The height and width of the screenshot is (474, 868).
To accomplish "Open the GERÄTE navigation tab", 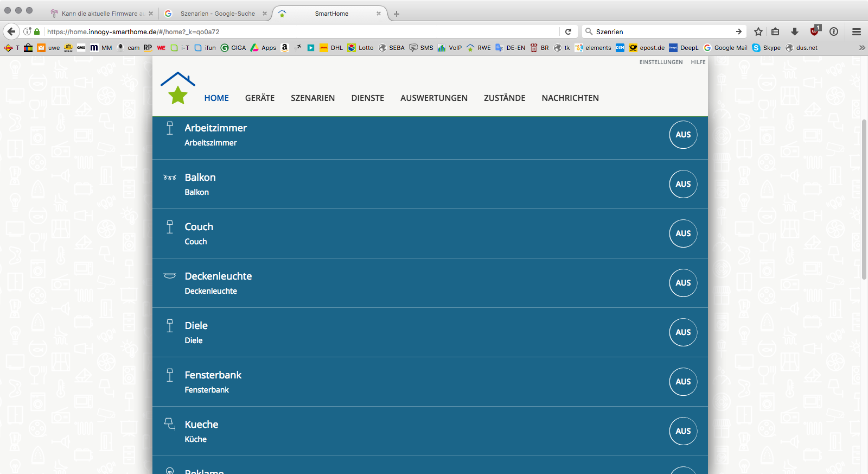I will 260,98.
